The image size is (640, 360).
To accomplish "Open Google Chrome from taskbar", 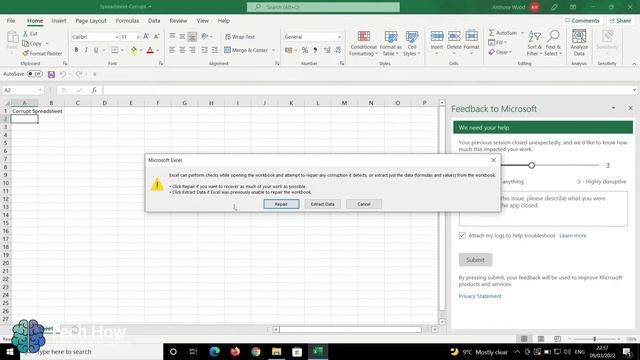I will point(256,351).
